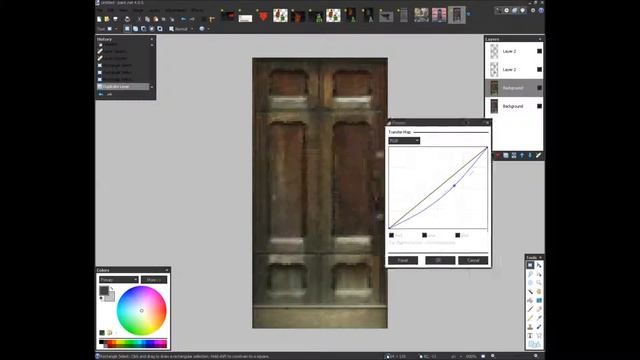The image size is (640, 360).
Task: Select the Clone Stamp tool
Action: [530, 327]
